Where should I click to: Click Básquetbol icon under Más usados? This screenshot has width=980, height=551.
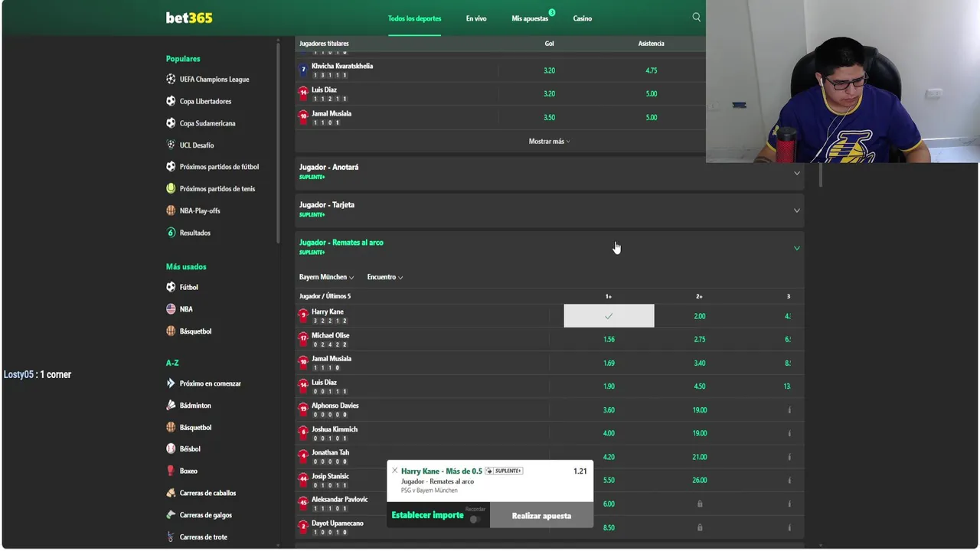coord(171,331)
